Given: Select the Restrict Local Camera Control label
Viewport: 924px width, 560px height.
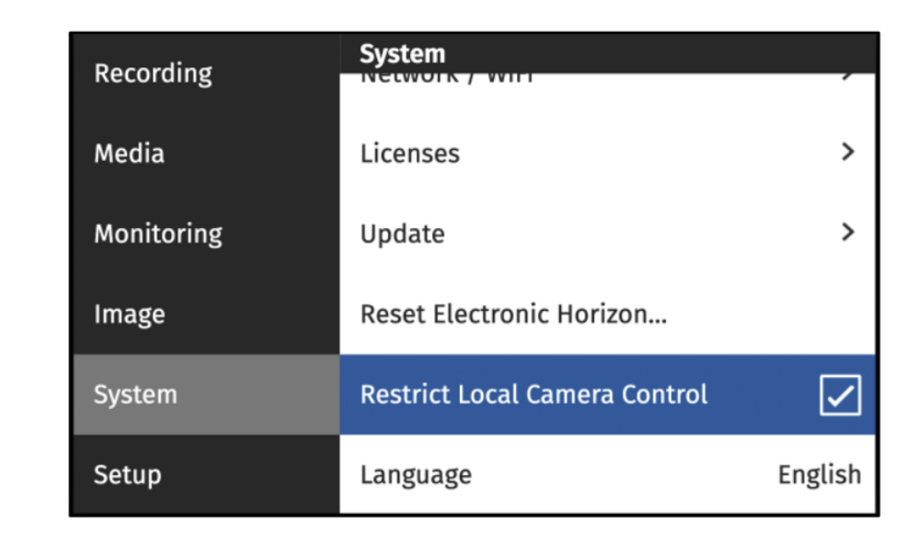Looking at the screenshot, I should (x=533, y=395).
